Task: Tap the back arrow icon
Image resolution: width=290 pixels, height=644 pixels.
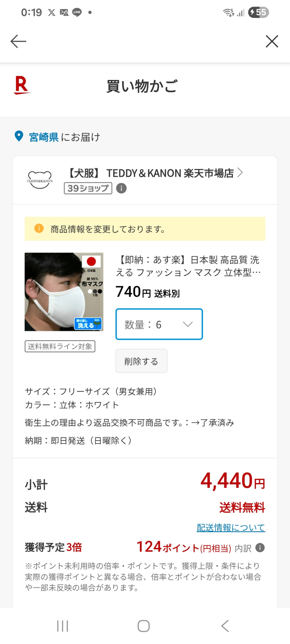Action: [x=18, y=41]
